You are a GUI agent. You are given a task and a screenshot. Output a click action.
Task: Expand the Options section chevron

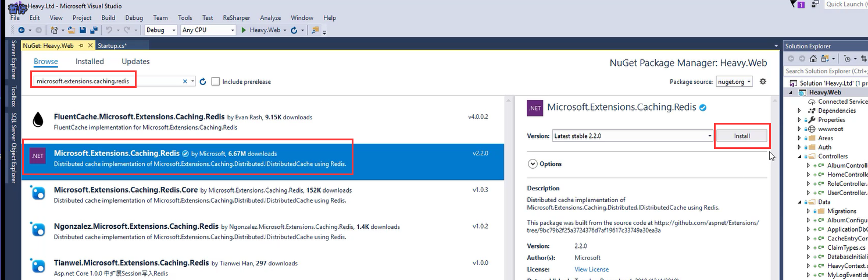[532, 164]
